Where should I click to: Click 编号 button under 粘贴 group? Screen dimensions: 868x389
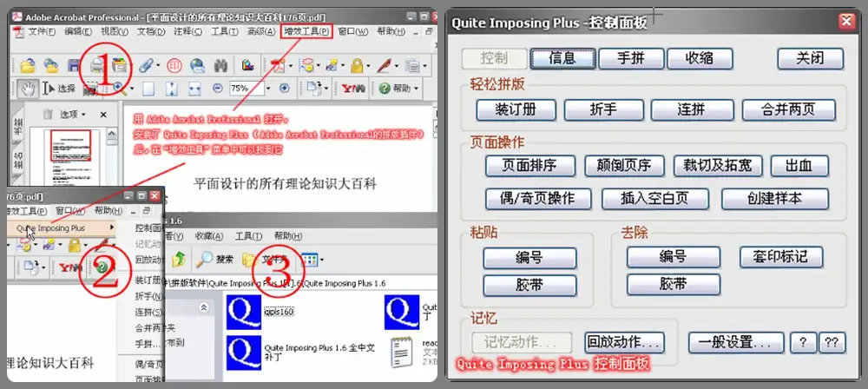click(x=529, y=258)
